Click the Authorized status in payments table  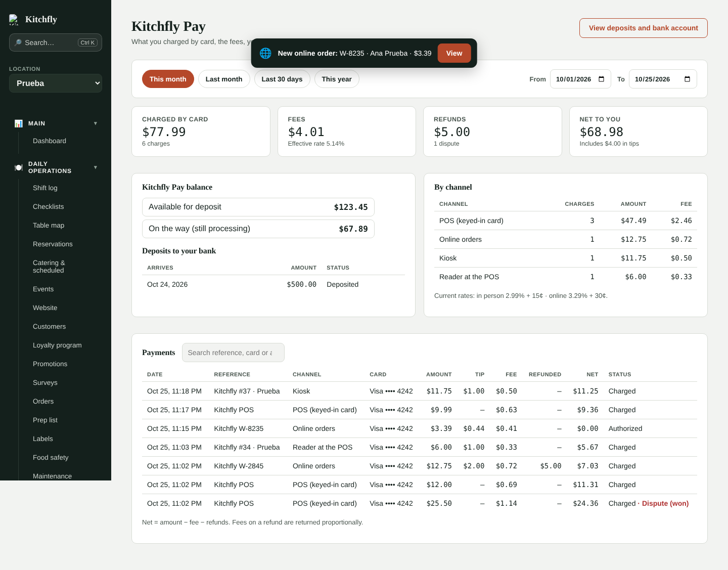[625, 428]
